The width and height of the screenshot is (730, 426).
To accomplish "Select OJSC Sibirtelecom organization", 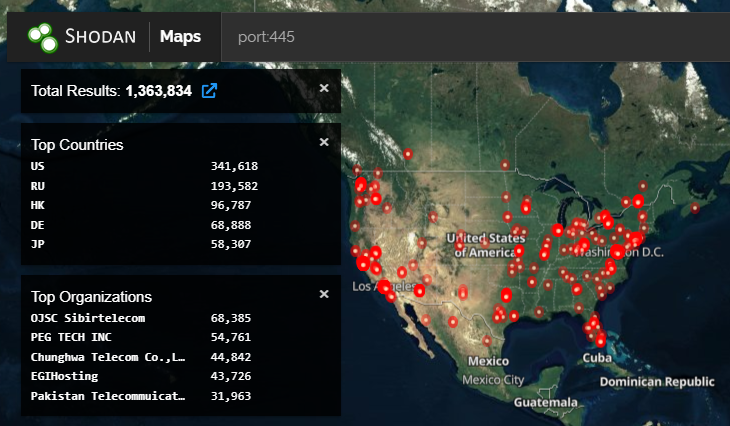I will (88, 318).
